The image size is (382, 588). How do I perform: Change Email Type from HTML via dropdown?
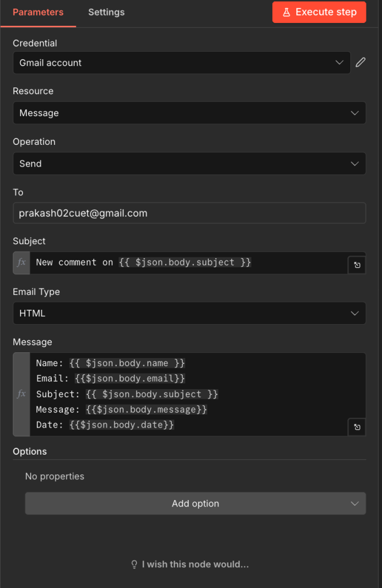[190, 313]
